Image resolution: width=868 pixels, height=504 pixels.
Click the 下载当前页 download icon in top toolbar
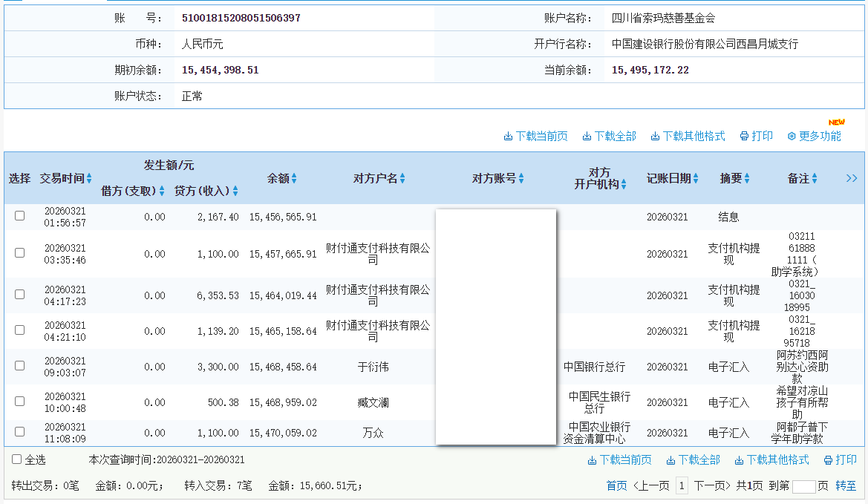tap(510, 136)
